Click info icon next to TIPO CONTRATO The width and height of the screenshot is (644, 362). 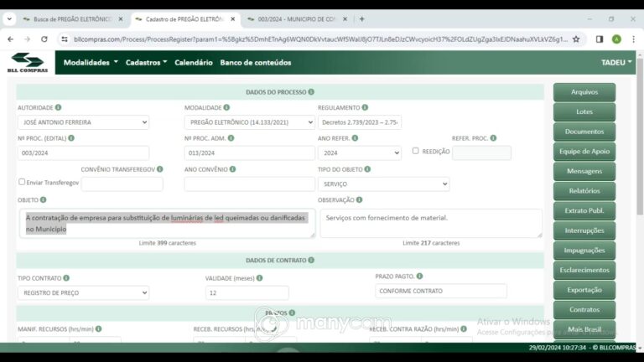point(66,278)
